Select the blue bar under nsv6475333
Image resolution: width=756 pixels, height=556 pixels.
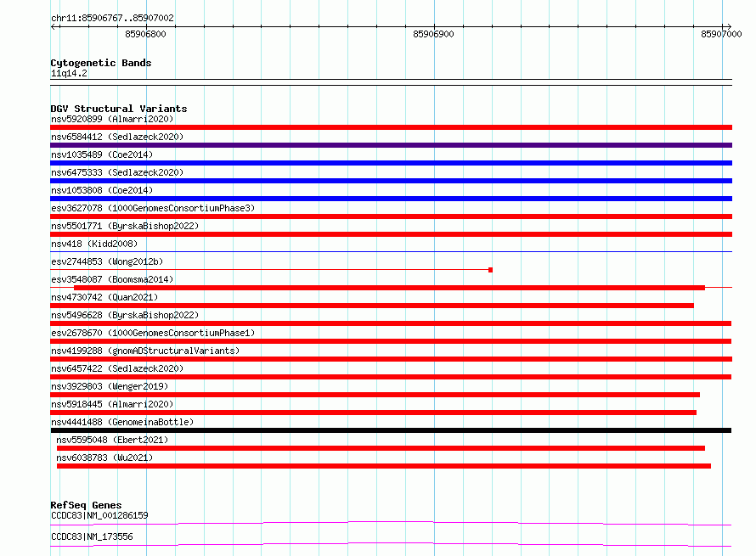coord(391,181)
